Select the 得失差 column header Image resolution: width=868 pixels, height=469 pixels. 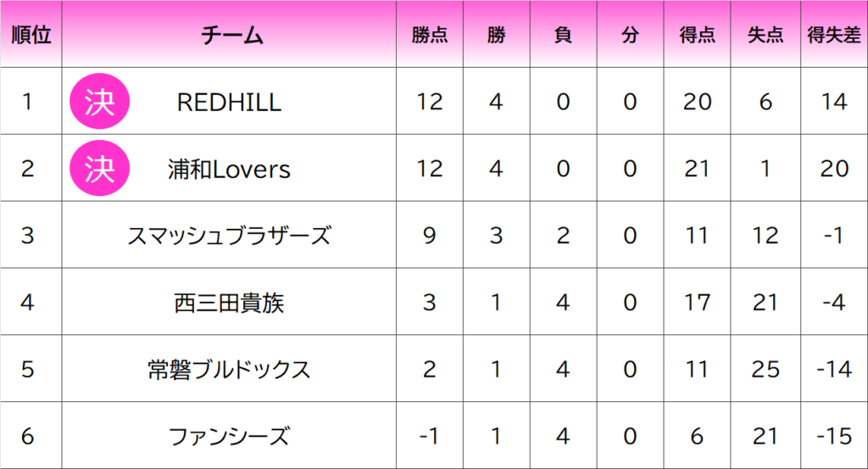point(834,35)
